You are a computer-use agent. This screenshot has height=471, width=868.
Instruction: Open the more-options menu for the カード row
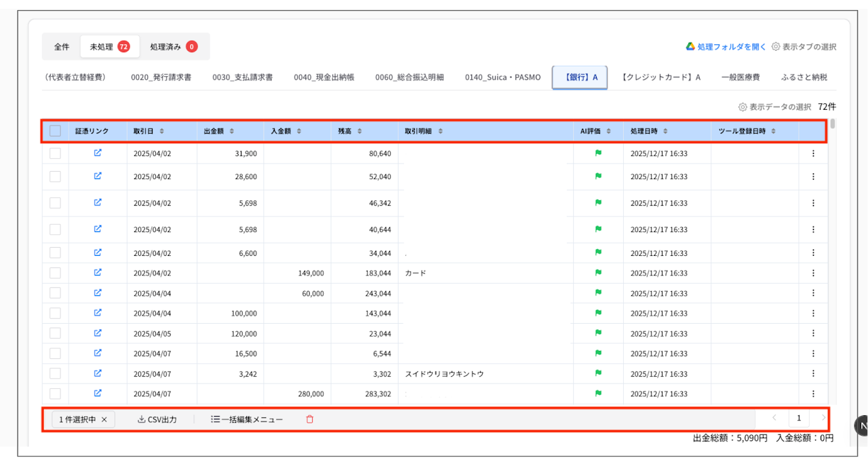813,273
